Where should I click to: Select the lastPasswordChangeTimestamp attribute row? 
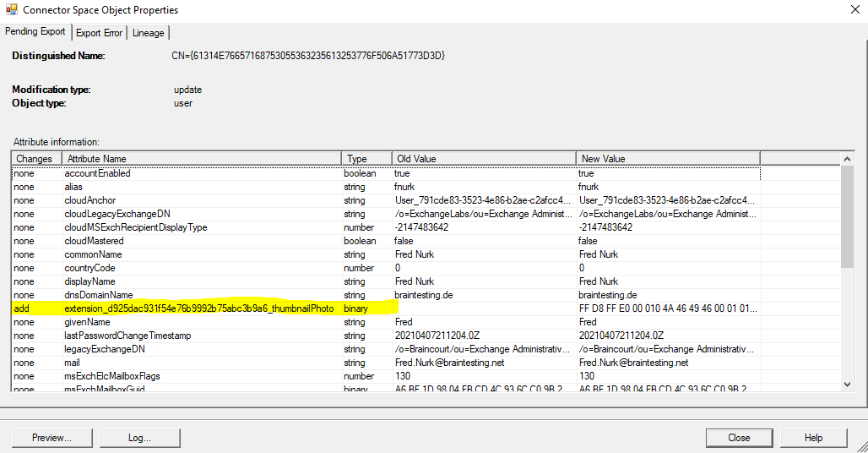click(127, 336)
